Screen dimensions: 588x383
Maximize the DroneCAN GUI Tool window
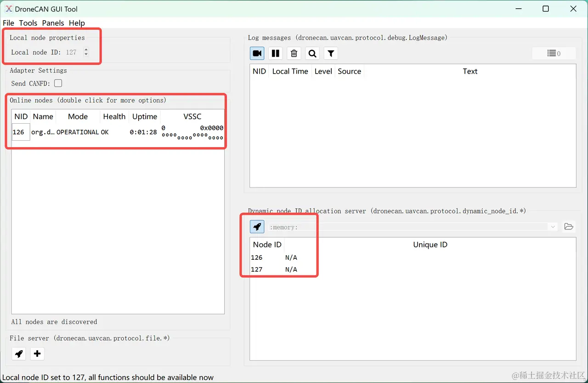coord(546,9)
